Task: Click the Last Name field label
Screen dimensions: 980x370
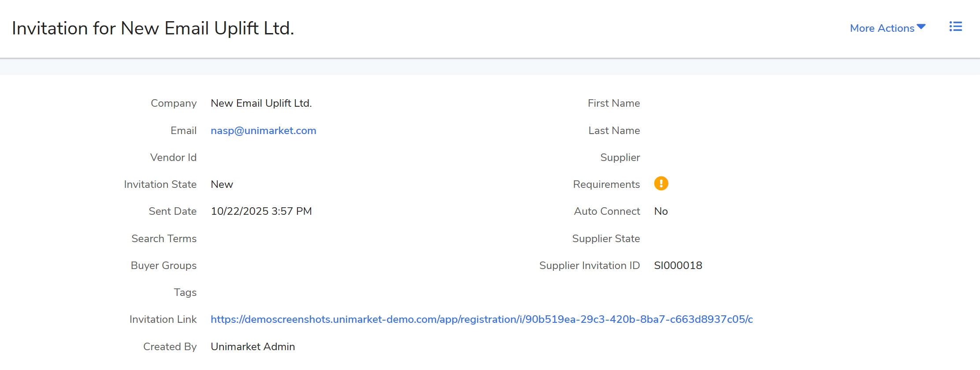Action: (x=614, y=131)
